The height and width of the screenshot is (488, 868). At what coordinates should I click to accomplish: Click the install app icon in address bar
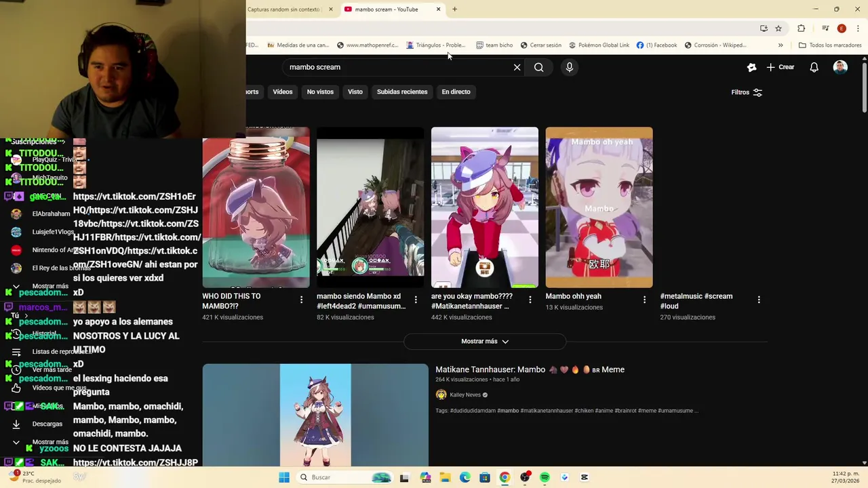click(x=764, y=28)
